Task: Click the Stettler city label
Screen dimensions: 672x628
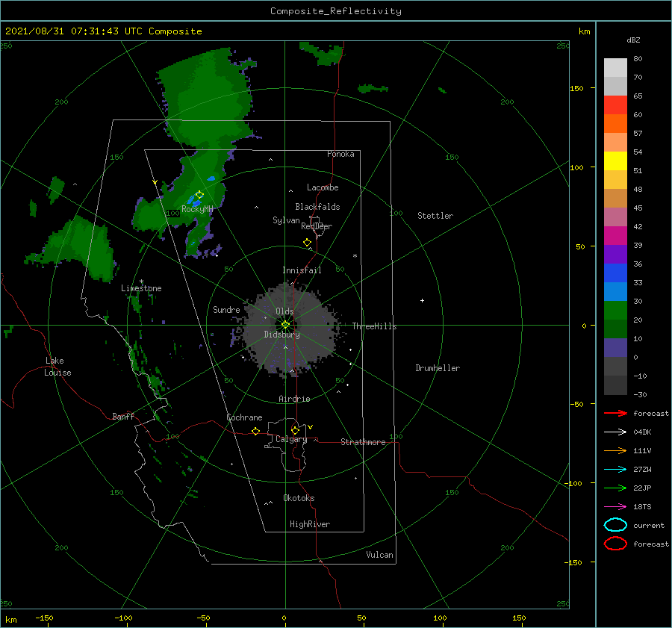Action: click(435, 216)
